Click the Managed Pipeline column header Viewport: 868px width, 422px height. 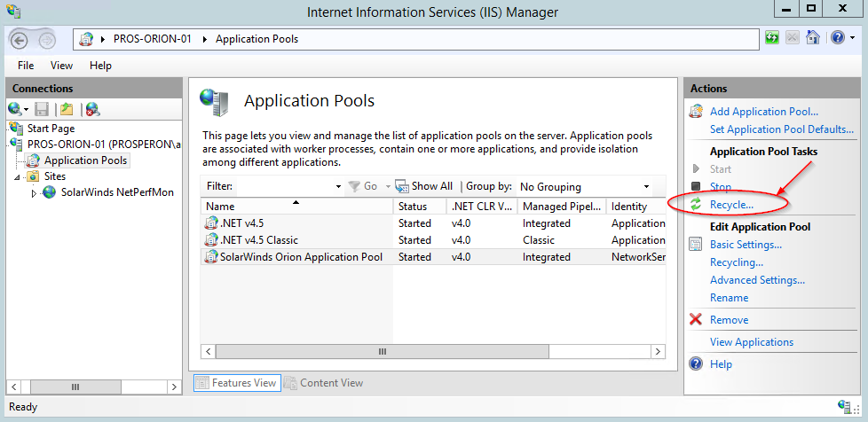562,207
